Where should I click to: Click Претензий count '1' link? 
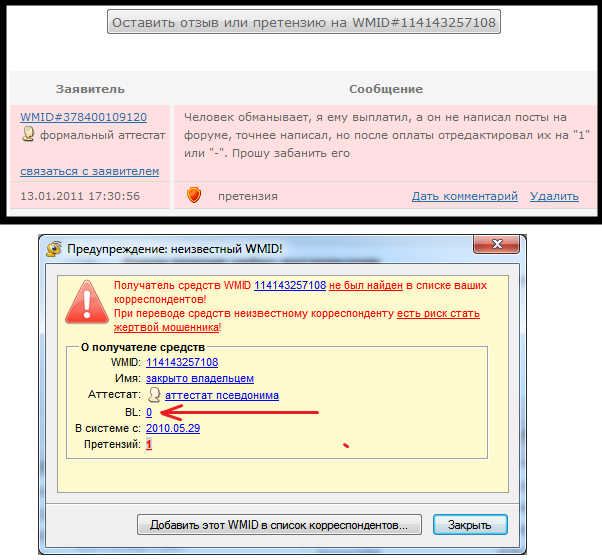(x=149, y=444)
